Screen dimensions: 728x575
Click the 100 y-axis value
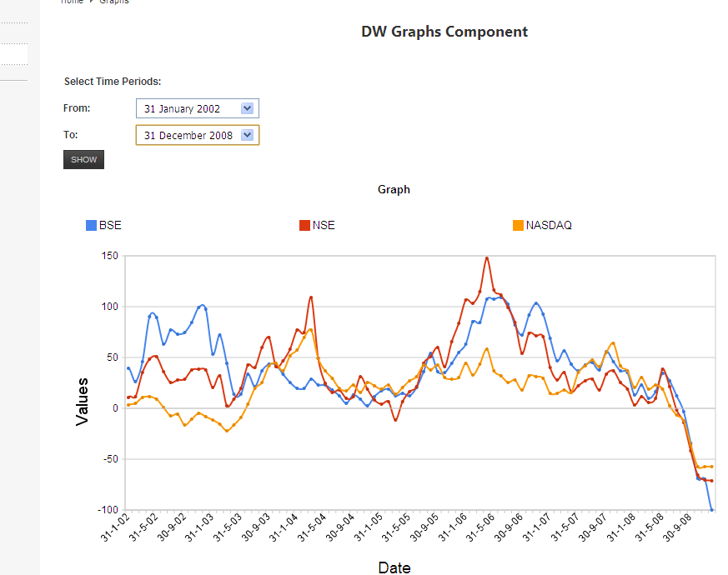(x=110, y=307)
